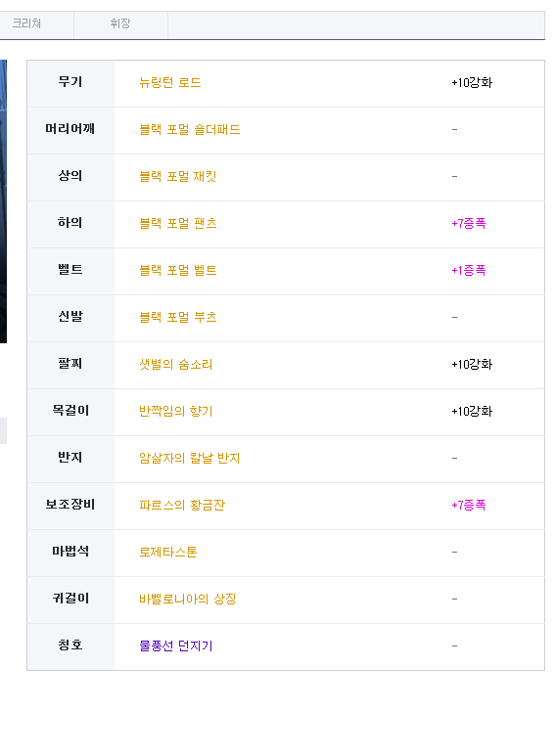Select the +10강화 value for 무기
The image size is (555, 756).
[472, 82]
